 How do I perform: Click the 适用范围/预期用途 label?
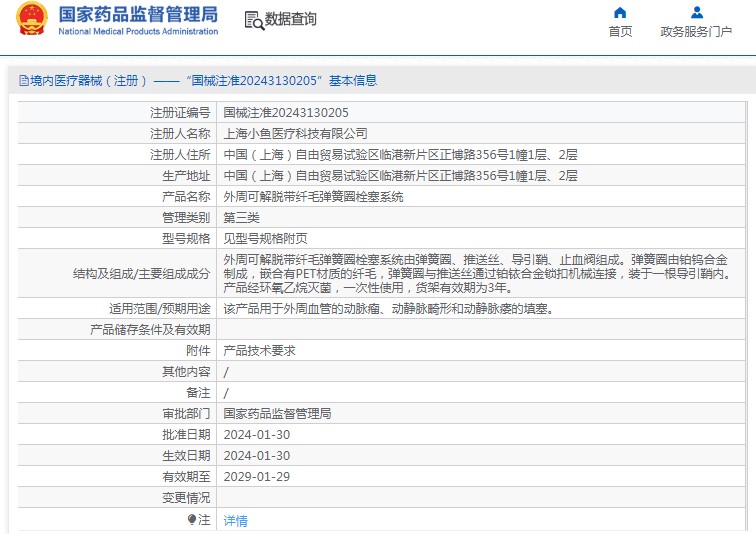point(160,308)
